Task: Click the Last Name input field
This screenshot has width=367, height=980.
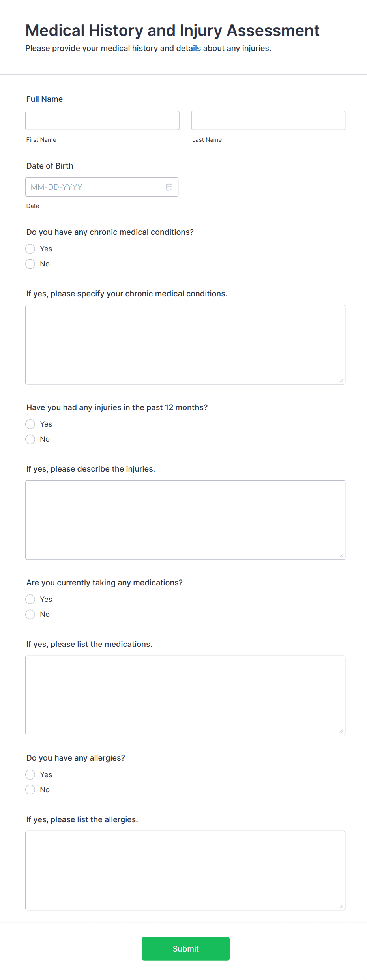Action: [268, 120]
